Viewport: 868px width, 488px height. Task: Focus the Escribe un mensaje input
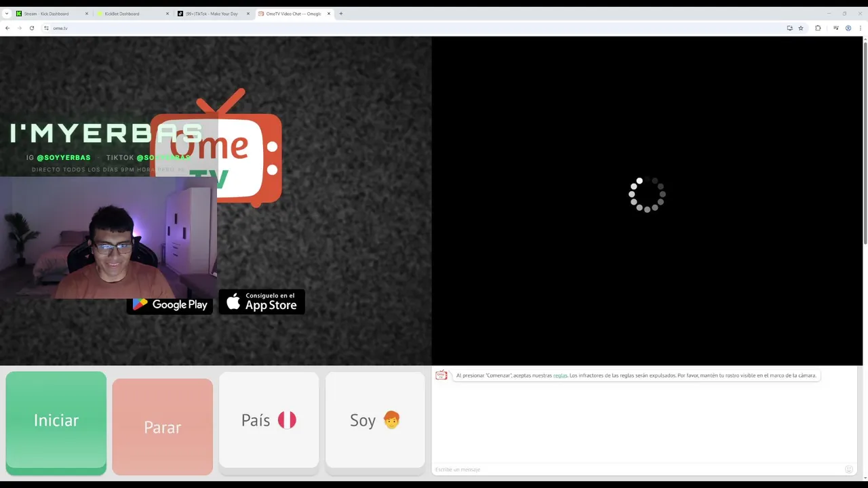[x=637, y=469]
